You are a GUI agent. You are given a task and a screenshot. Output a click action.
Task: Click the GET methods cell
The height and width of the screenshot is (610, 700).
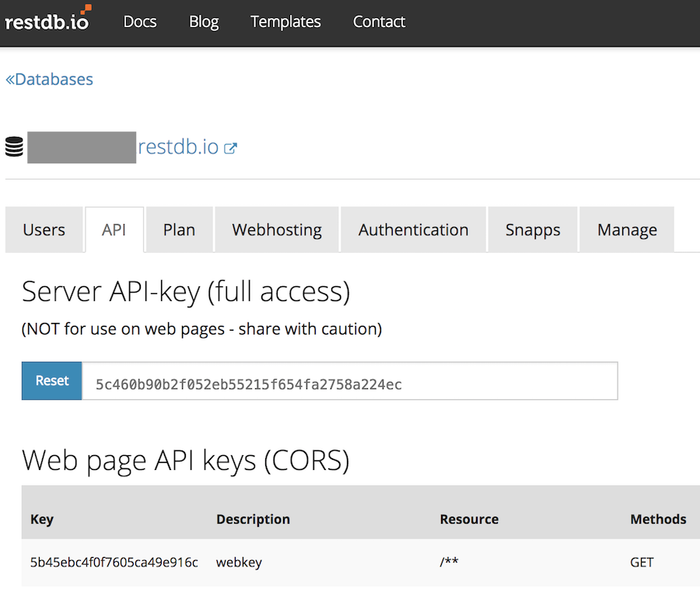click(642, 563)
